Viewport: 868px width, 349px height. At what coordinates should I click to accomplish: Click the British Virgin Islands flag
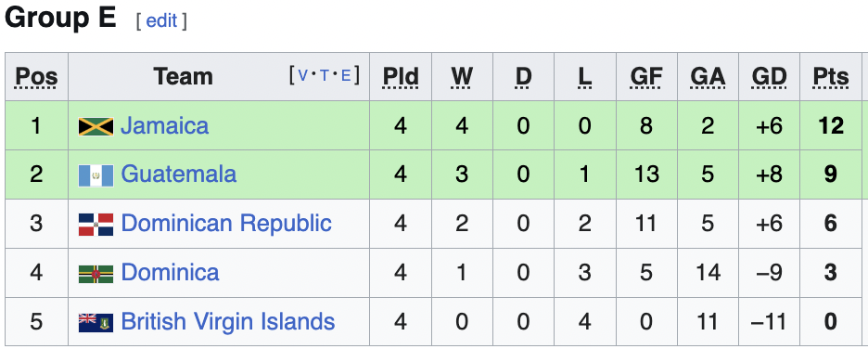click(96, 322)
